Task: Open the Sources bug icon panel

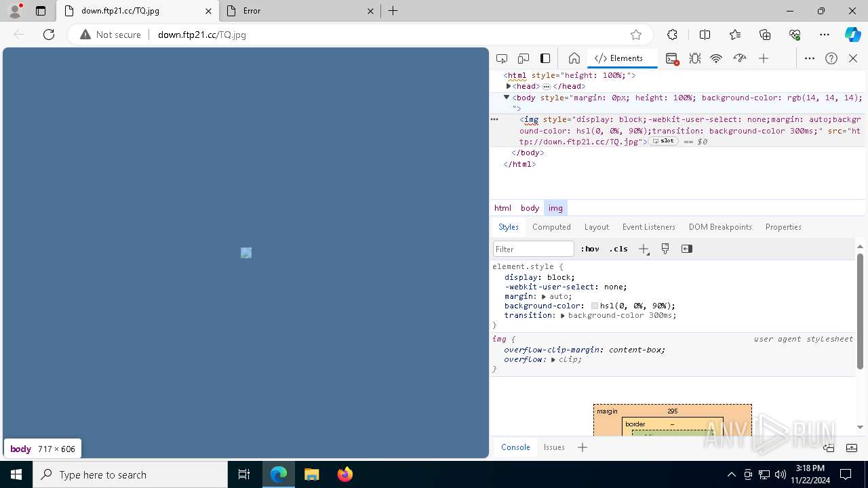Action: pos(695,58)
